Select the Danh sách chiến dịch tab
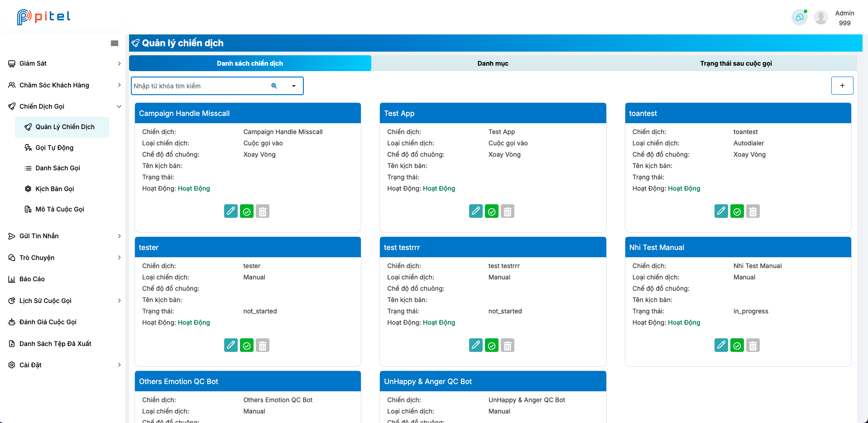 pyautogui.click(x=250, y=63)
